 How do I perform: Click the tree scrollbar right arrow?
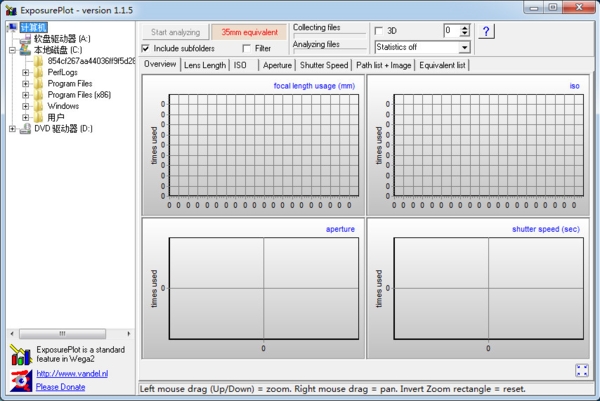coord(129,334)
